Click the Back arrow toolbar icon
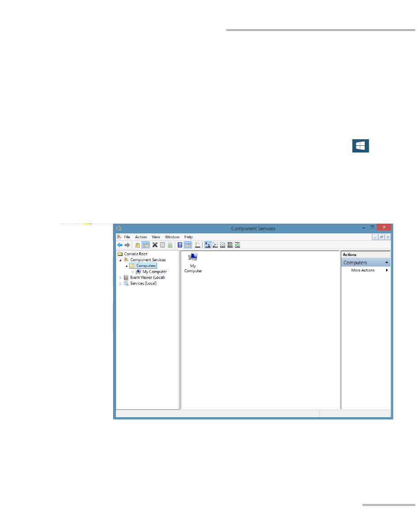Image resolution: width=420 pixels, height=522 pixels. (x=120, y=245)
